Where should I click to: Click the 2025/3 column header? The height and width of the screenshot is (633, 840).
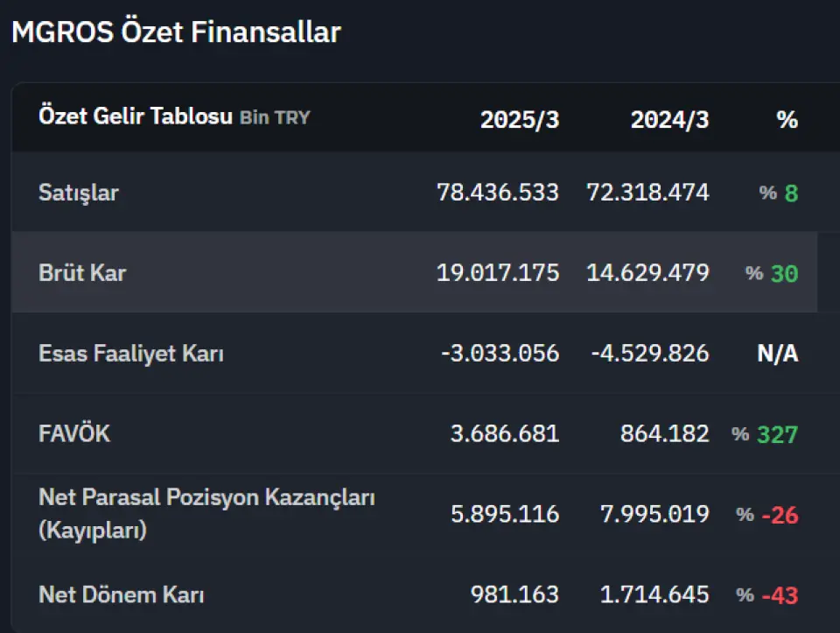coord(520,120)
